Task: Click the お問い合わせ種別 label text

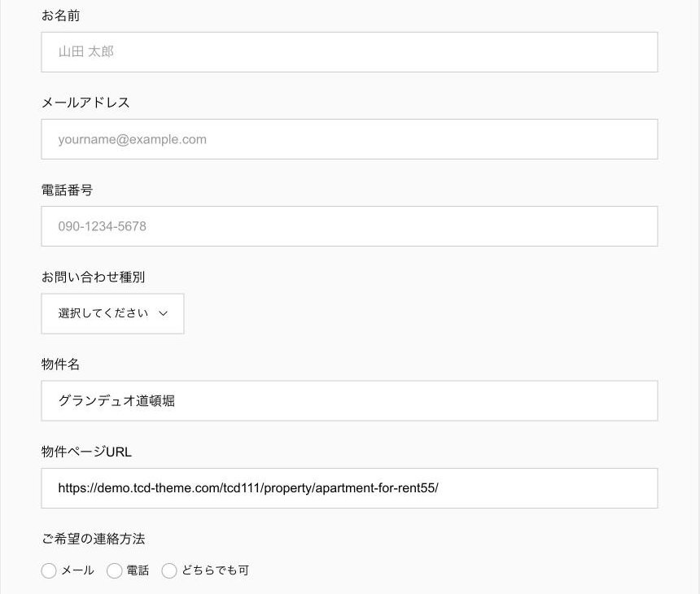Action: point(93,277)
